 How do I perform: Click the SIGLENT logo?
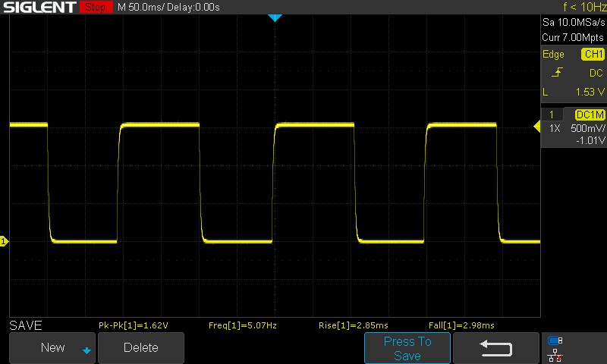[x=39, y=8]
